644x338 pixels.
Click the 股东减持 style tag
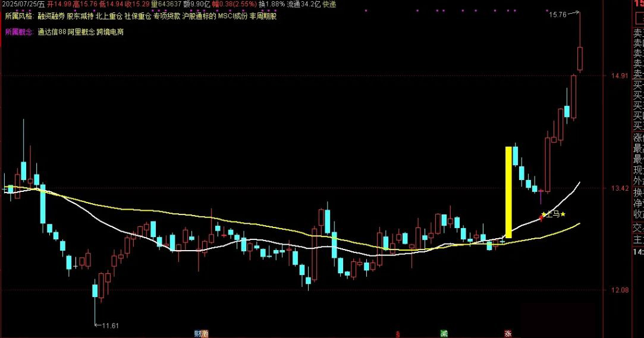coord(80,17)
